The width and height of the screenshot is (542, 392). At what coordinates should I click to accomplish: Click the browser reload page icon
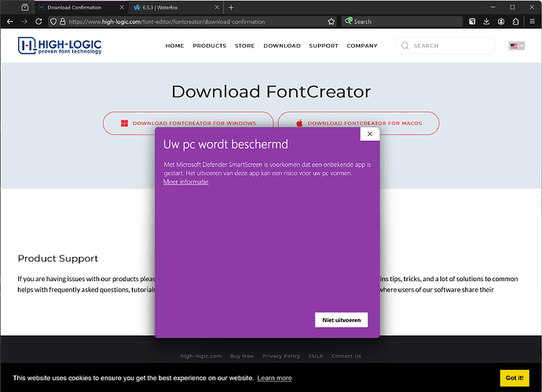point(38,22)
